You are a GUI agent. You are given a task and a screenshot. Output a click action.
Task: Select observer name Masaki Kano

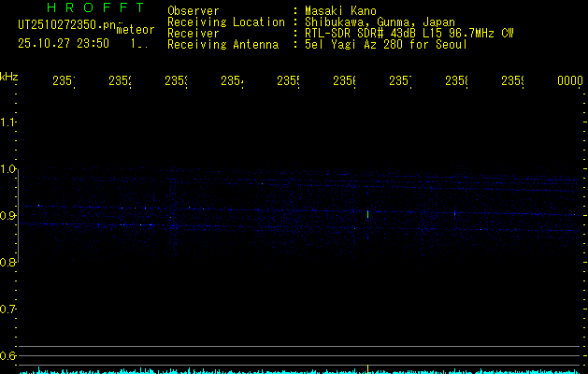point(339,11)
